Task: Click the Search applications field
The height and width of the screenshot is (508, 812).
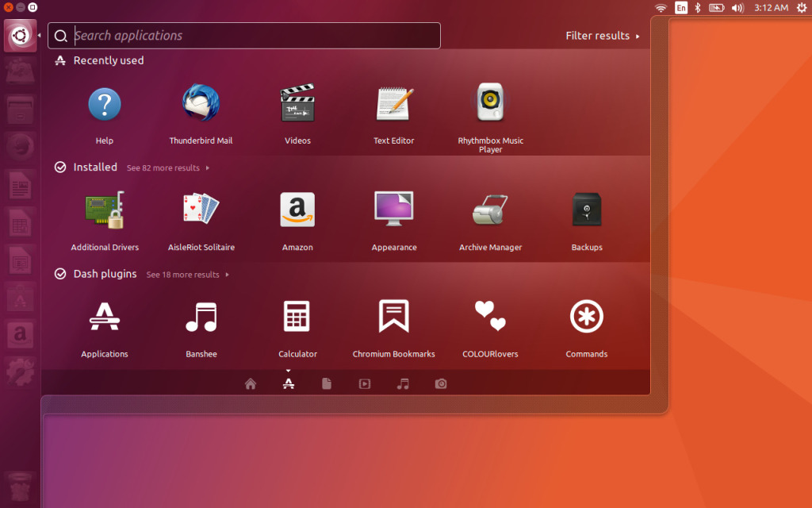Action: coord(244,36)
